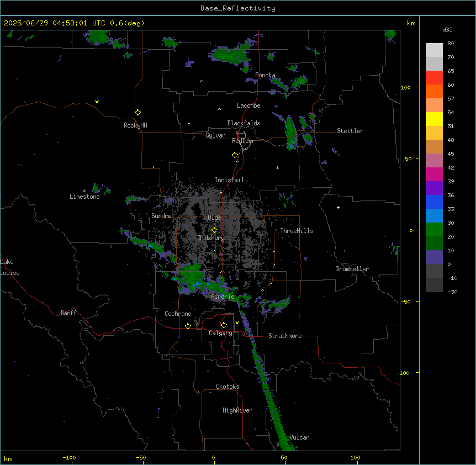476x465 pixels.
Task: Select the violet 0-10 dBZ legend swatch
Action: coord(434,257)
